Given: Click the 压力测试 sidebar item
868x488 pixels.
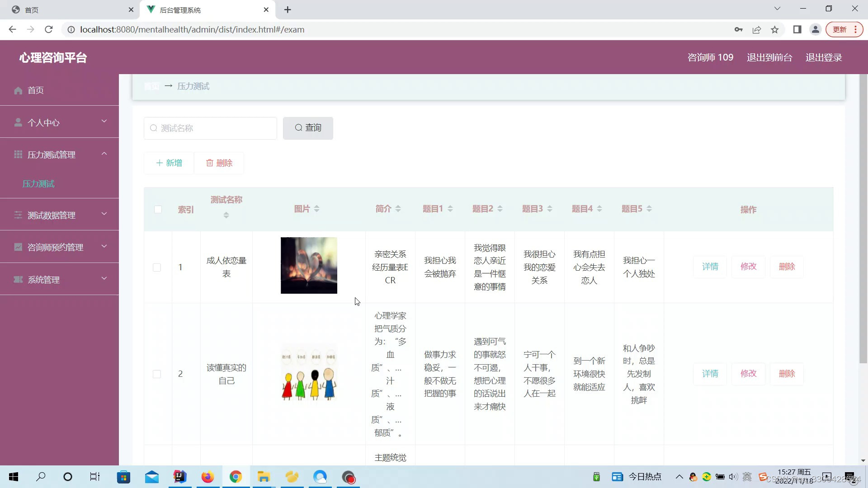Looking at the screenshot, I should point(39,183).
